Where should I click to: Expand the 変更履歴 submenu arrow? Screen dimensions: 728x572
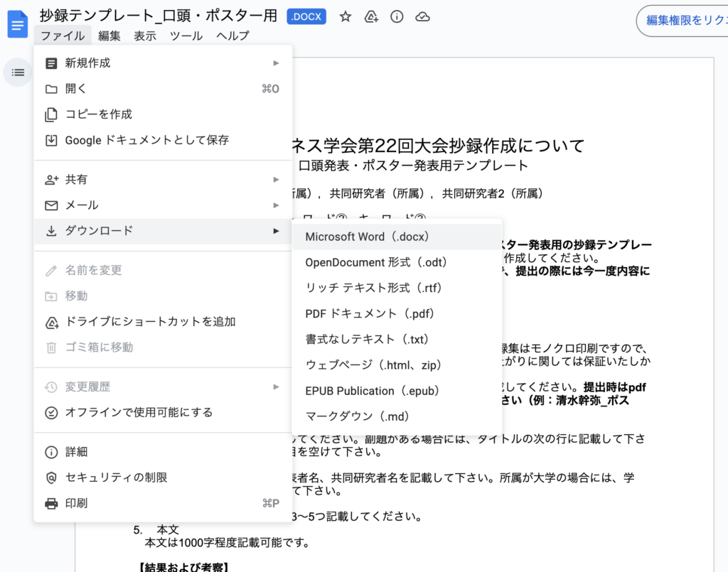click(276, 387)
